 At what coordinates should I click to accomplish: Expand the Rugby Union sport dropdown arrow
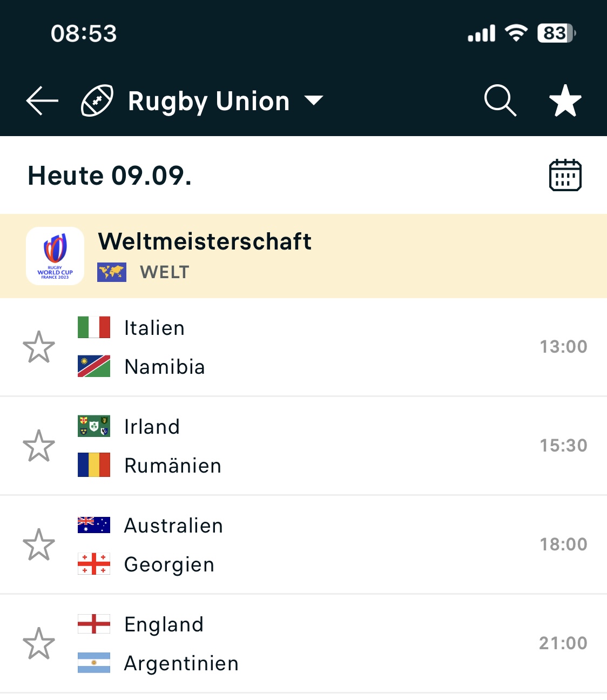tap(314, 100)
